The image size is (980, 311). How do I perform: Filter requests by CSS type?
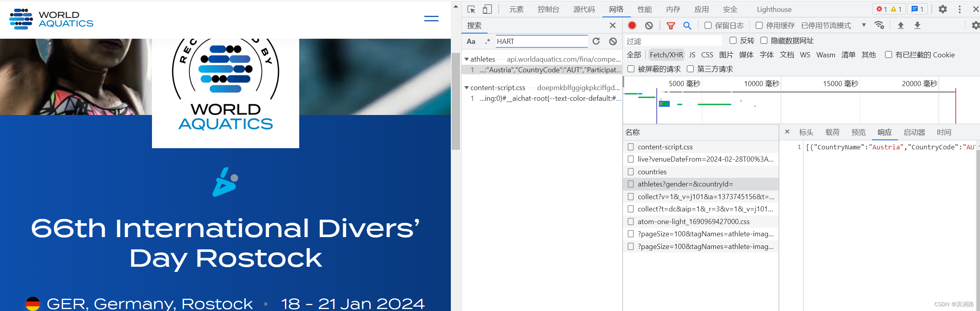coord(707,55)
